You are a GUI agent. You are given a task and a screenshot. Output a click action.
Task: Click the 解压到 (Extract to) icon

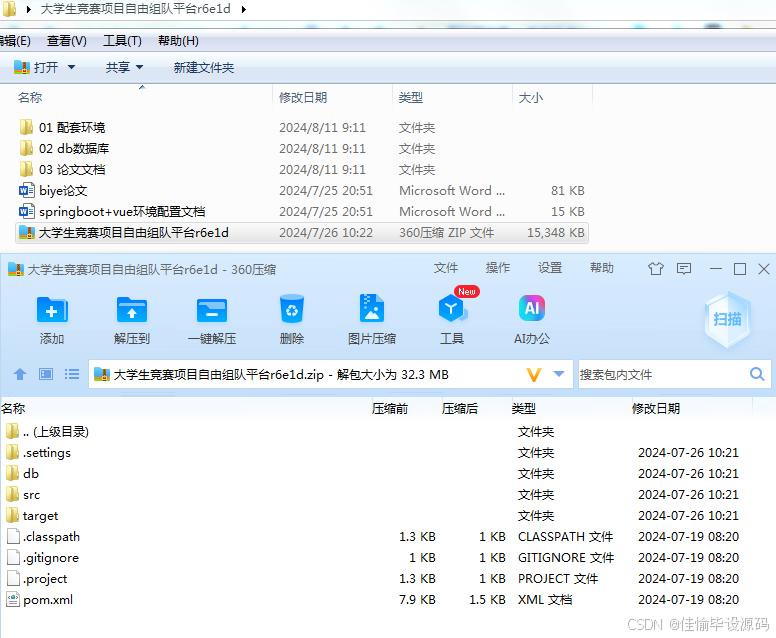coord(132,310)
